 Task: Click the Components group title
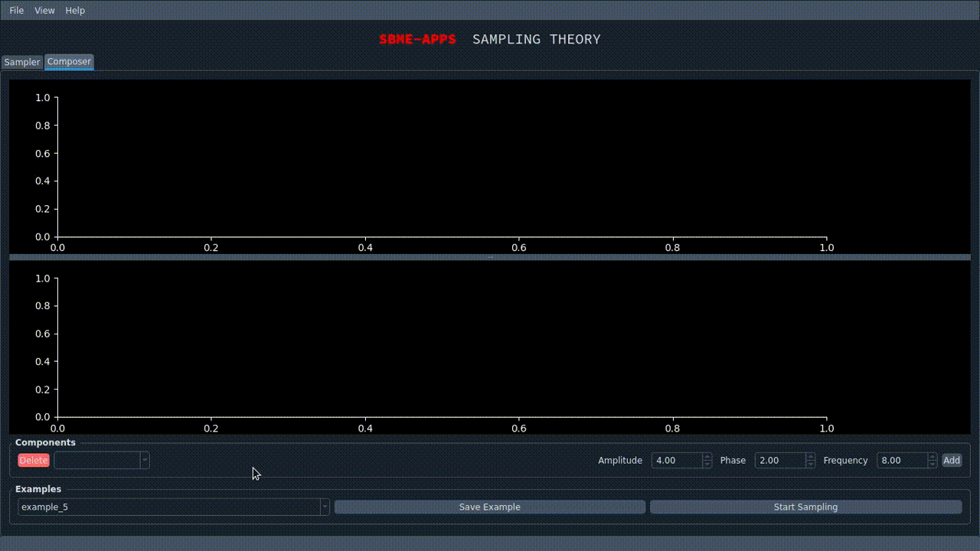45,442
